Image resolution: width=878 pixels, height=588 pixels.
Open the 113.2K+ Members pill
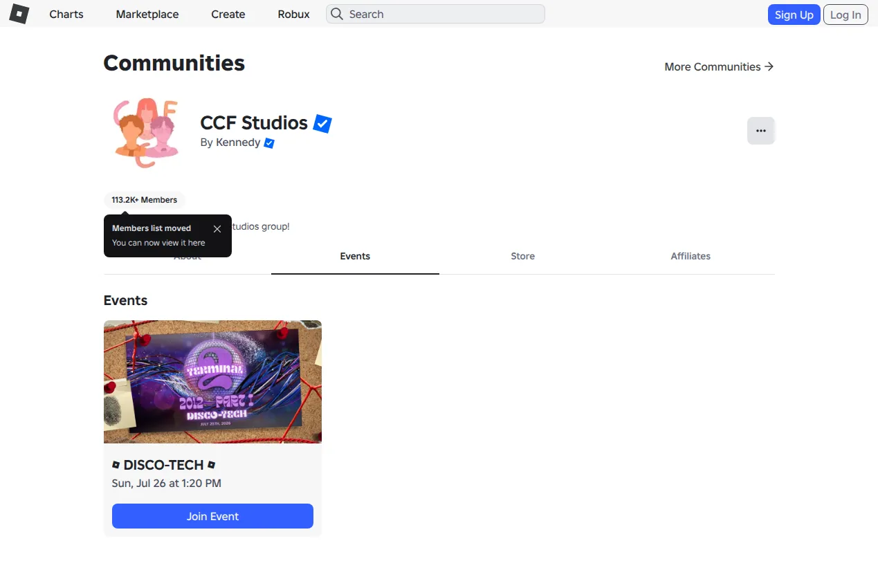point(145,200)
